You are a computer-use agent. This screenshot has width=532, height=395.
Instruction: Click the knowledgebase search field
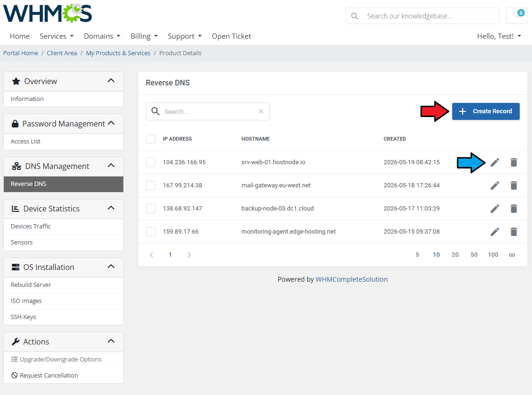422,16
